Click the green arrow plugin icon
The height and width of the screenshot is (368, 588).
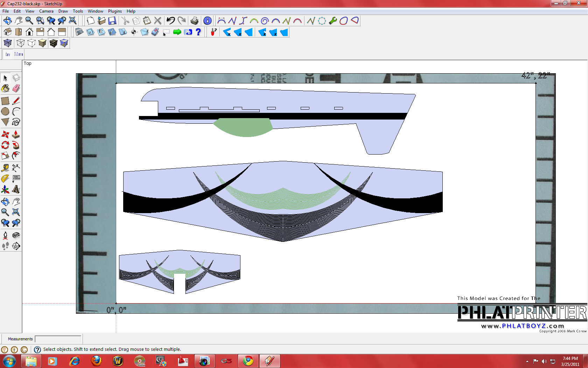click(x=177, y=32)
